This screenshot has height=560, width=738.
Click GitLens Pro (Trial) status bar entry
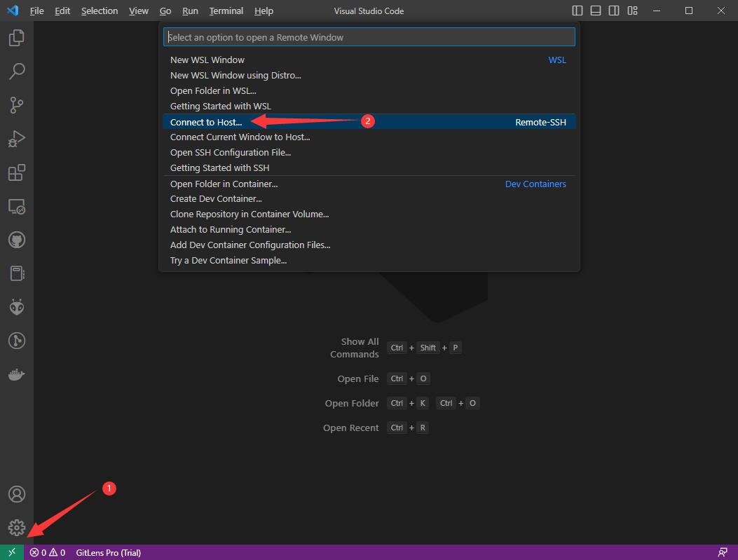pyautogui.click(x=108, y=552)
